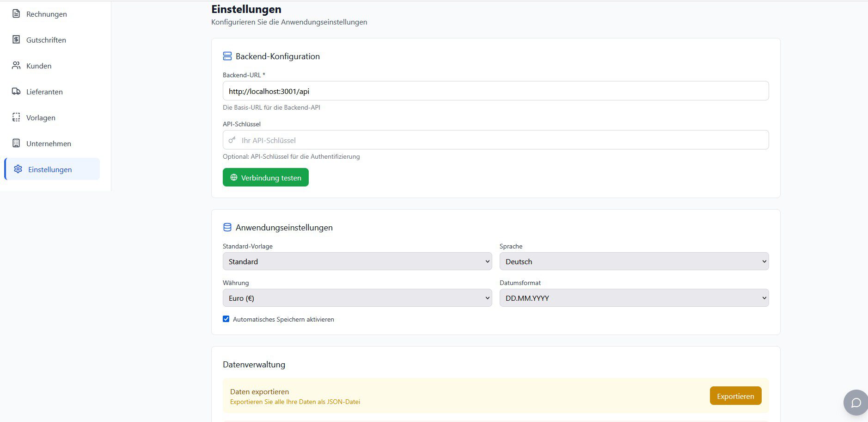Screen dimensions: 868x422
Task: Click the Exportieren button
Action: click(x=735, y=396)
